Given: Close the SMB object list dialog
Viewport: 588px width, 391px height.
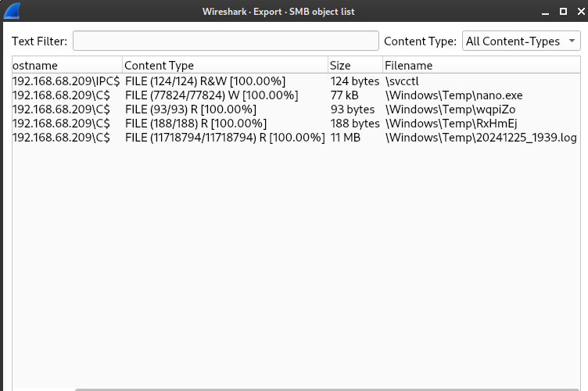Looking at the screenshot, I should point(579,12).
